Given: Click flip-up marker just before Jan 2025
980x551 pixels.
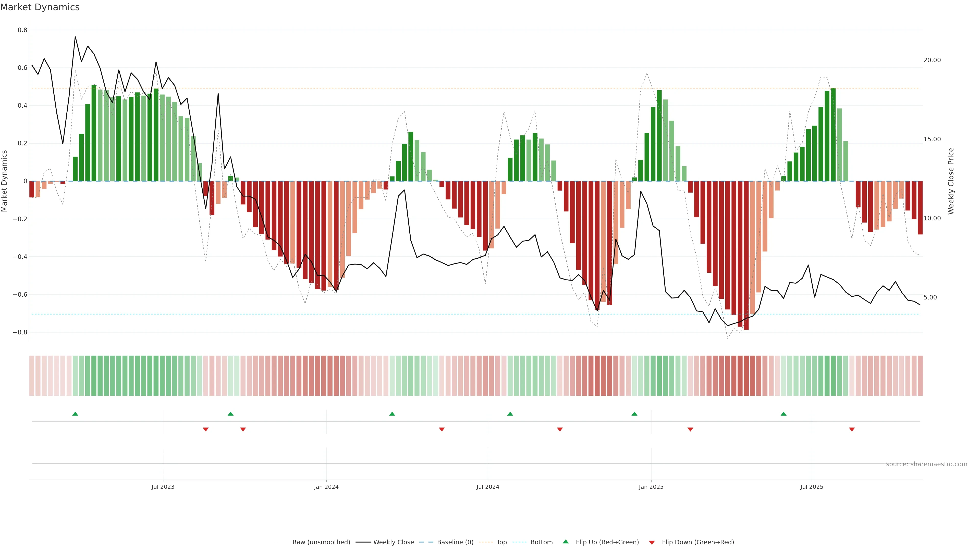Looking at the screenshot, I should (634, 414).
